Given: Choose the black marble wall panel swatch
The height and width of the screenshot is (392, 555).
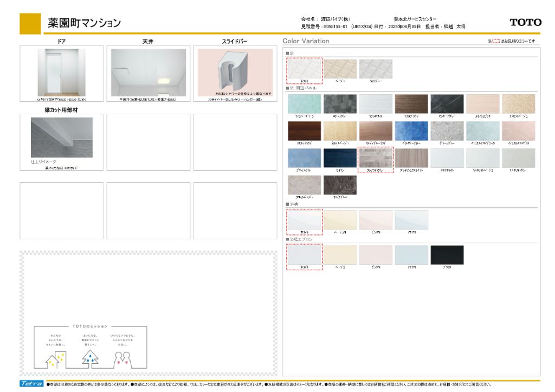Looking at the screenshot, I should coord(447,104).
